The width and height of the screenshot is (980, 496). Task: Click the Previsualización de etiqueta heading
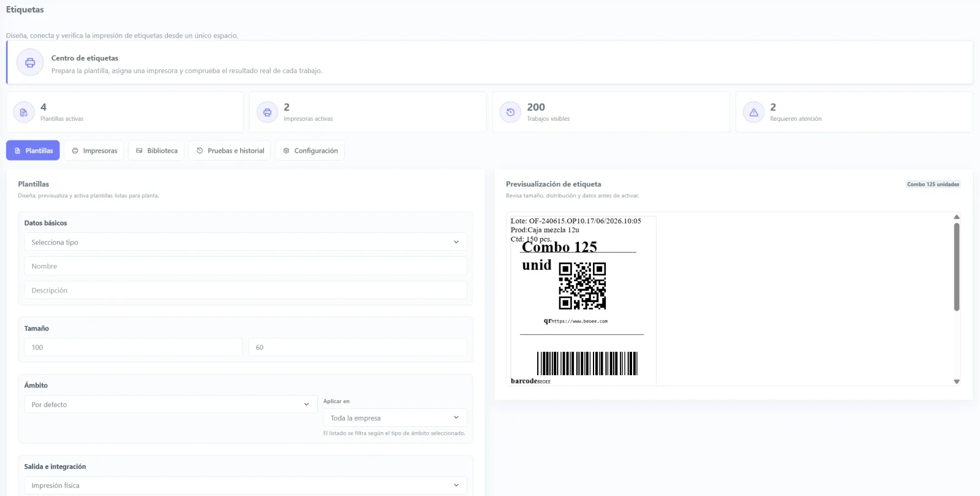point(554,184)
